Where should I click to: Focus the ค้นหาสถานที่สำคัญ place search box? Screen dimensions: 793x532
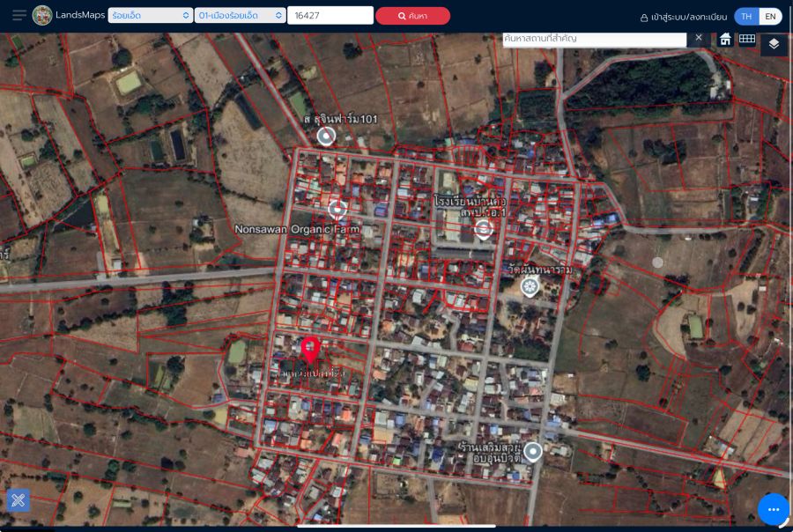[x=594, y=39]
